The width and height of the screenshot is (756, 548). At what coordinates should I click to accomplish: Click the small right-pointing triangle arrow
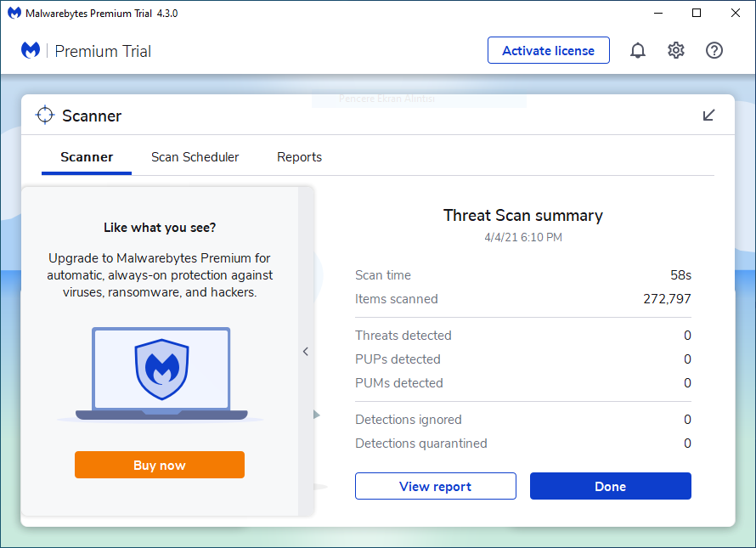point(317,415)
